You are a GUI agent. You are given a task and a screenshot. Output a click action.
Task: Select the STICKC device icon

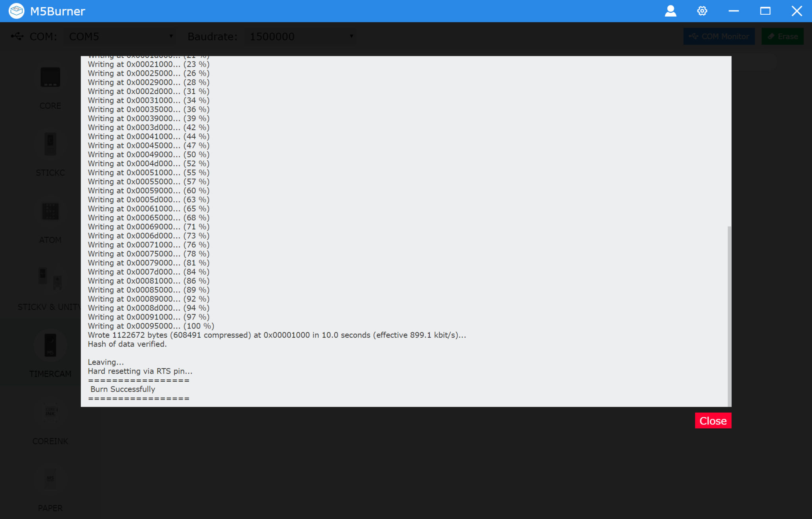pyautogui.click(x=50, y=144)
